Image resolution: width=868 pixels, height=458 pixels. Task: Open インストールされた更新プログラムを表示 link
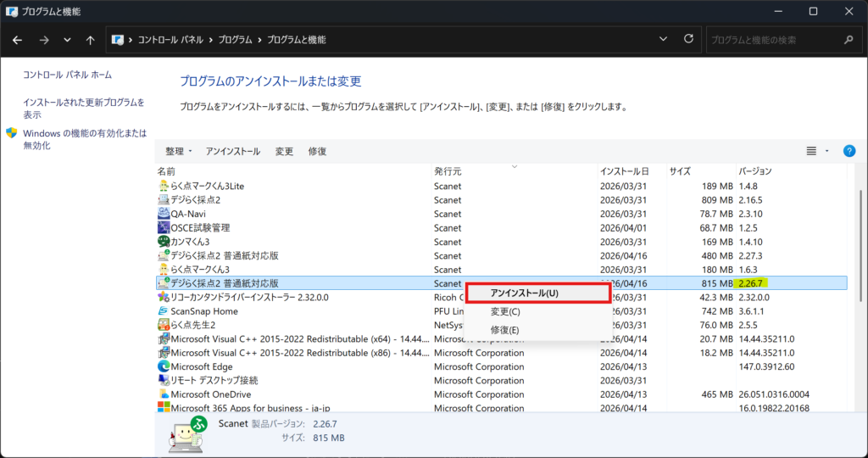(84, 109)
